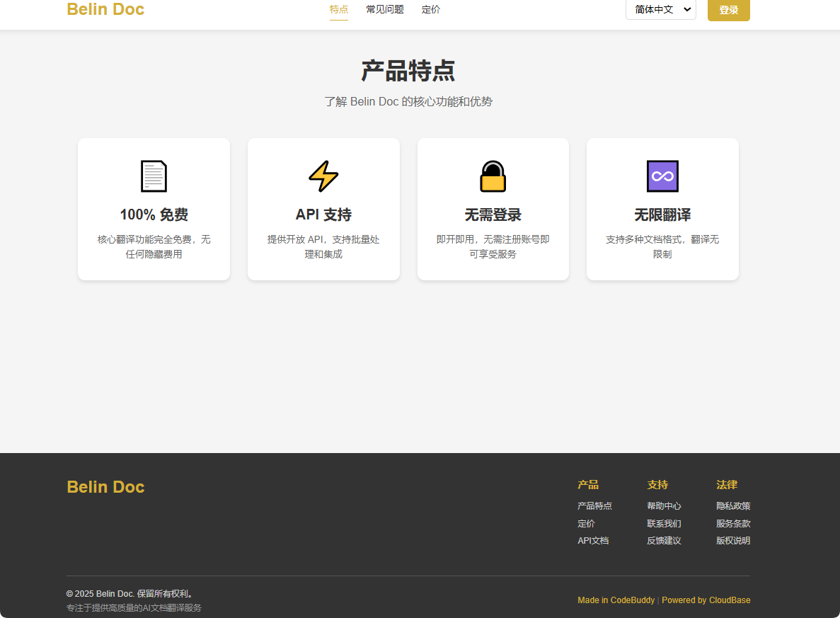The width and height of the screenshot is (840, 618).
Task: Click footer column heading 法律
Action: pyautogui.click(x=727, y=484)
